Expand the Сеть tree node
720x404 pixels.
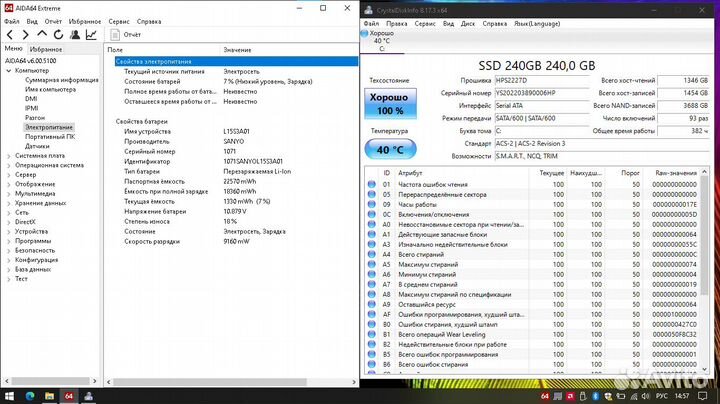point(9,213)
